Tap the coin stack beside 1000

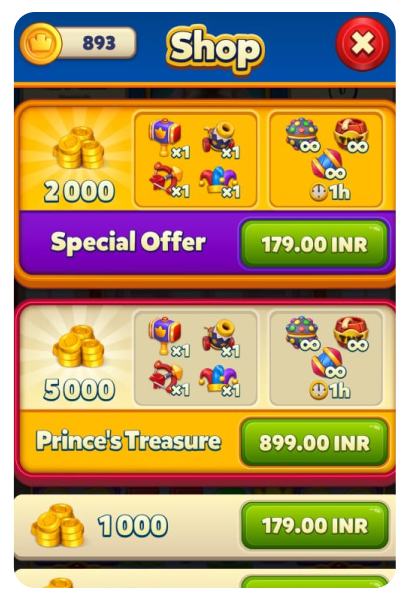(x=57, y=525)
